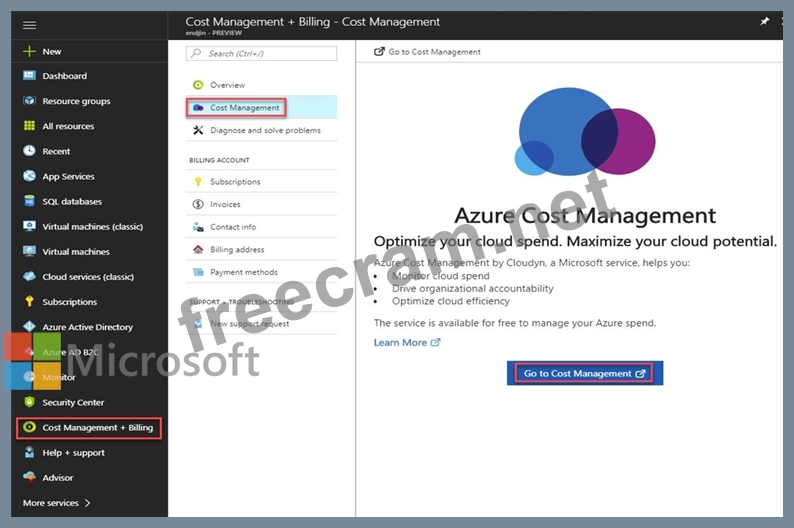Click the Search (Ctrl+/) input field
This screenshot has width=794, height=528.
tap(261, 53)
